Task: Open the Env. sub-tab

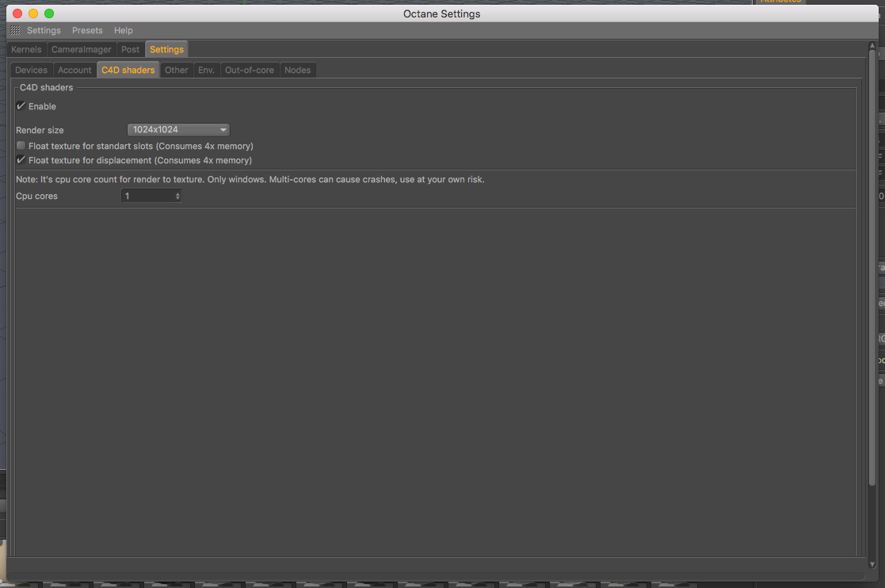Action: [206, 70]
